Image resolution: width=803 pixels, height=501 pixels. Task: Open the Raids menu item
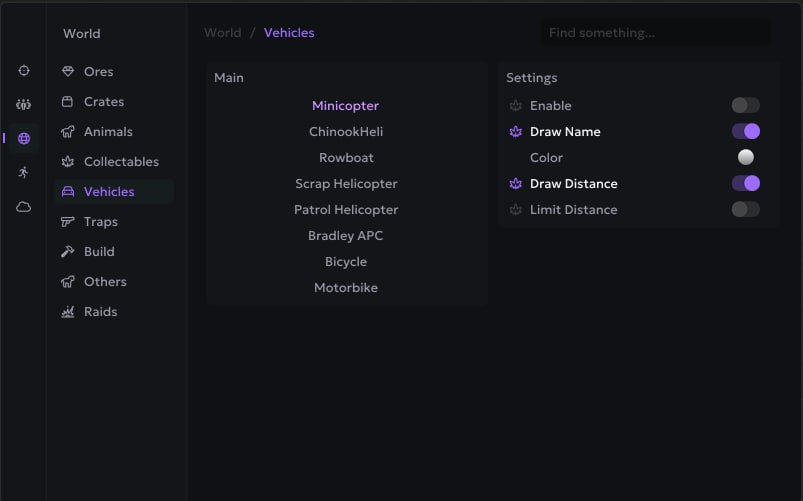(x=100, y=312)
